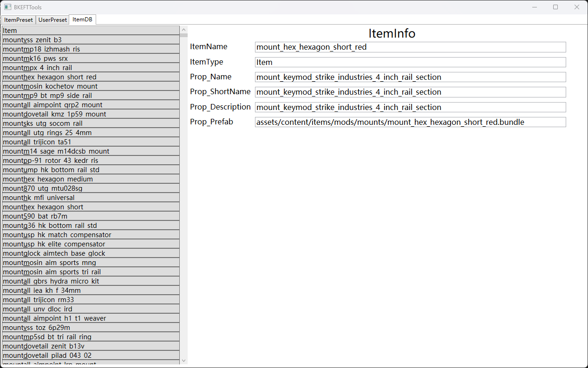Click the scroll-up arrow of the item list

[x=183, y=30]
